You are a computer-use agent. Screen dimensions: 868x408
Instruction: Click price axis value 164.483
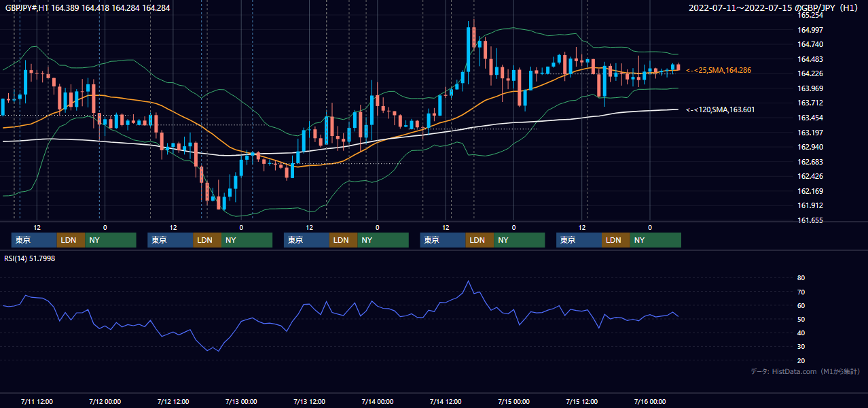click(x=810, y=59)
